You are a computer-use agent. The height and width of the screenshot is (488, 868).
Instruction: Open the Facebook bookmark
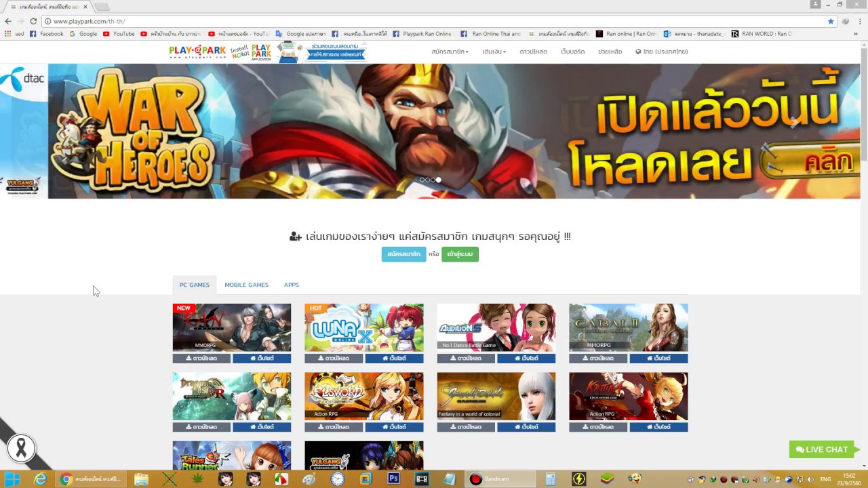(47, 33)
